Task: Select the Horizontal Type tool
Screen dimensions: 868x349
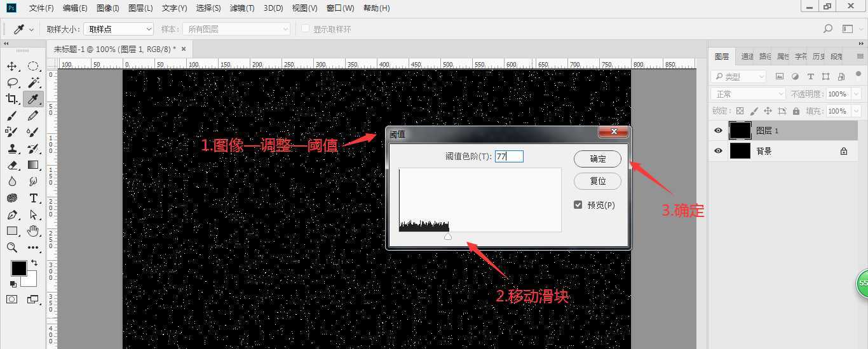Action: tap(33, 198)
